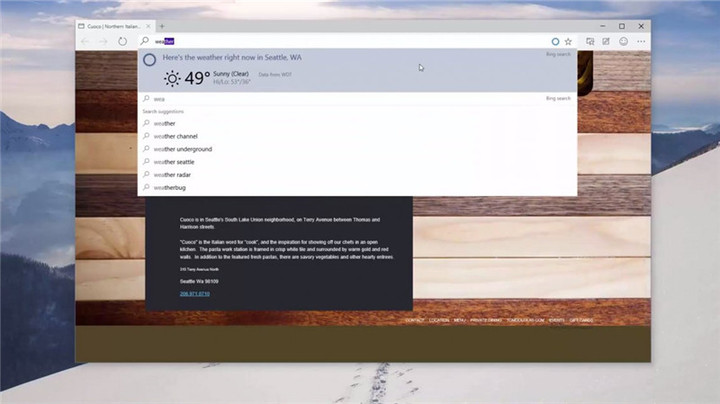The height and width of the screenshot is (404, 720).
Task: Choose the "weather channel" suggestion
Action: [175, 136]
